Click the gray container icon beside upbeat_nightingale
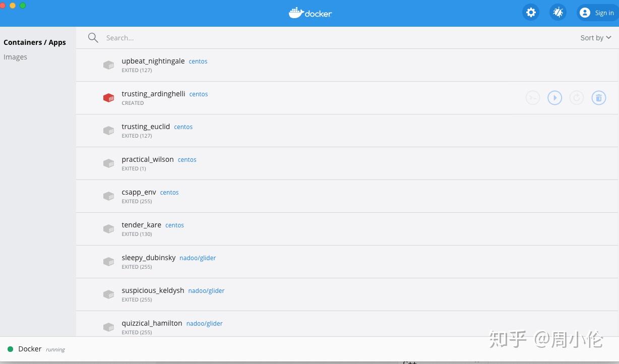This screenshot has height=364, width=619. tap(108, 65)
